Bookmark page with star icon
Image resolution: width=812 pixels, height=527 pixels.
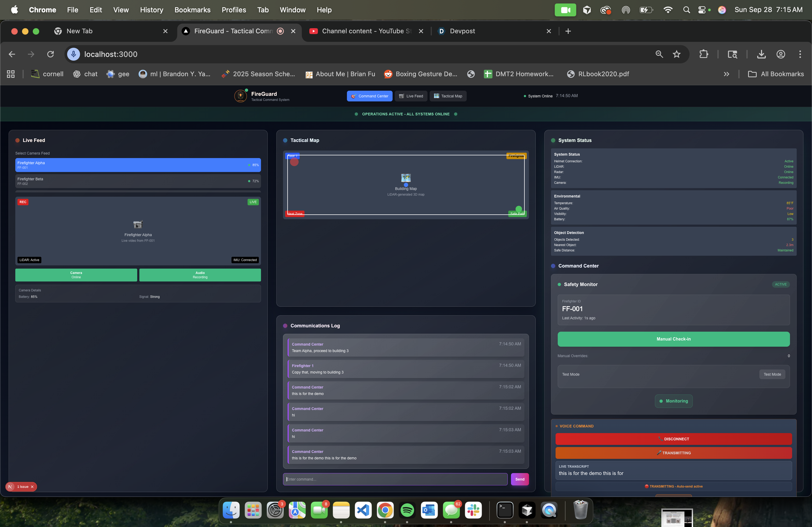(677, 54)
